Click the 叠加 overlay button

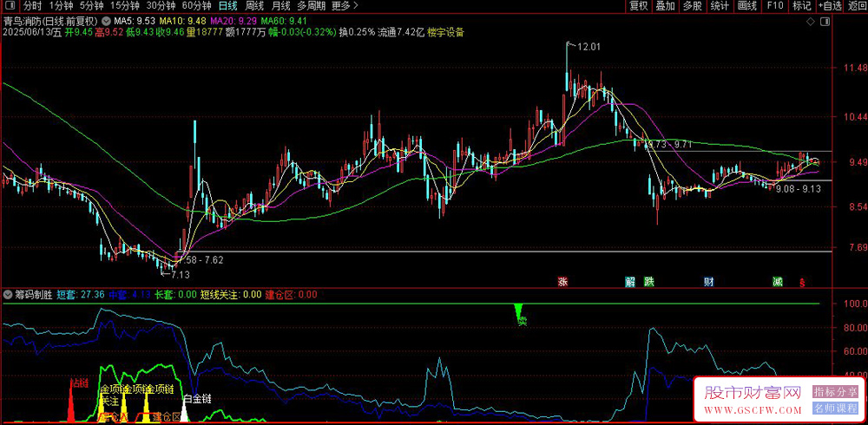click(x=665, y=5)
